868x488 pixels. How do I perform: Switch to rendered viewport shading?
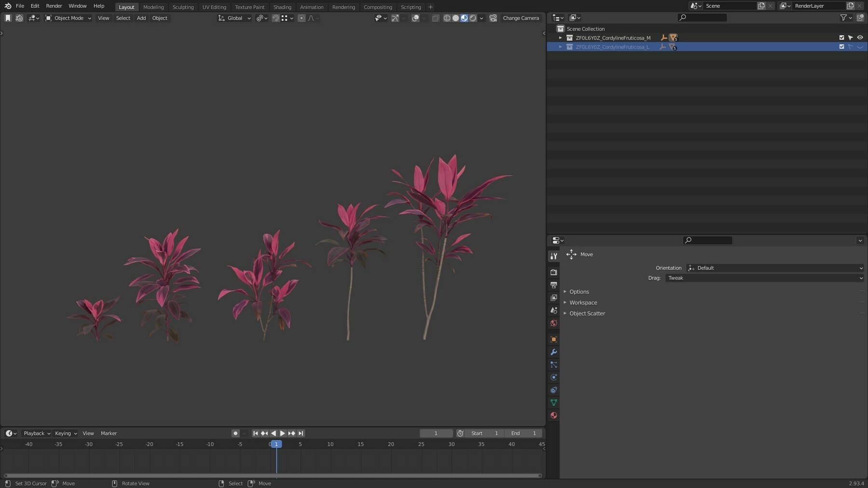tap(473, 18)
